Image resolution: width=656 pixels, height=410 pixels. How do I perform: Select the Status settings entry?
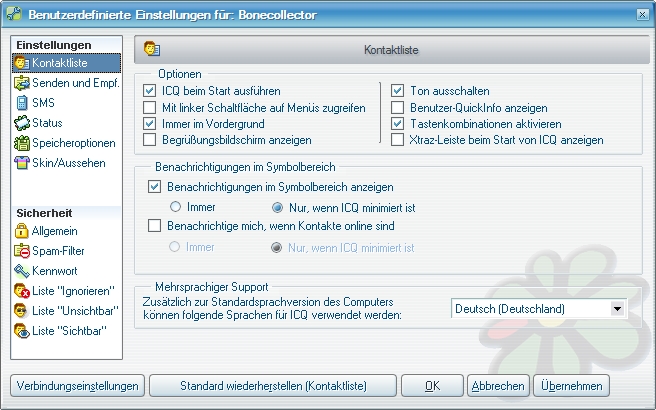click(x=67, y=123)
